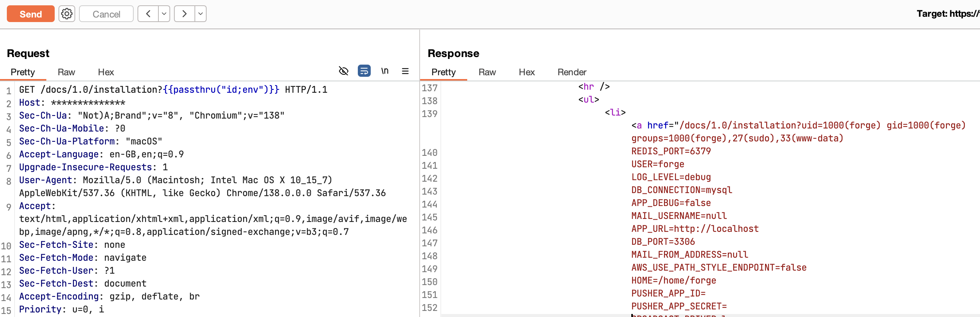Click the Response panel heading
980x317 pixels.
coord(453,53)
